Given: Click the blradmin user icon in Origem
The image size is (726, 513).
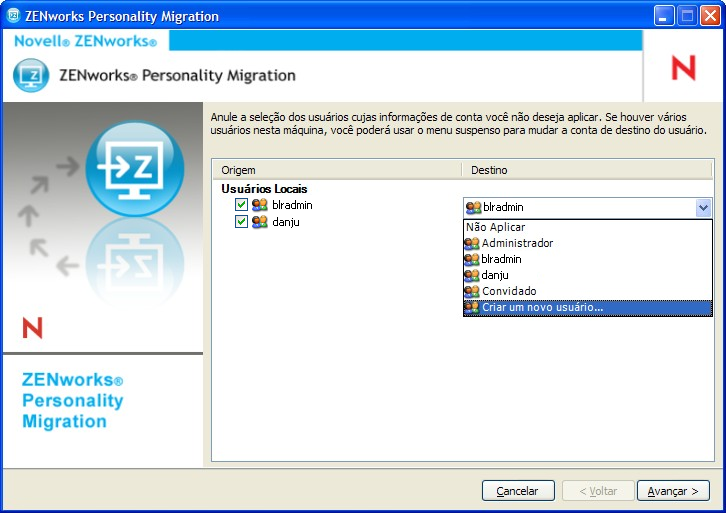Looking at the screenshot, I should tap(260, 205).
